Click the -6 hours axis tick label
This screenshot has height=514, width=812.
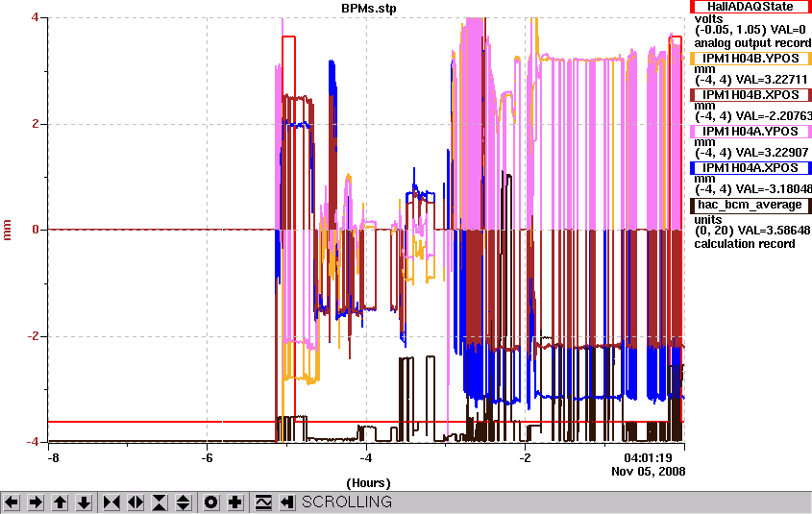point(208,458)
